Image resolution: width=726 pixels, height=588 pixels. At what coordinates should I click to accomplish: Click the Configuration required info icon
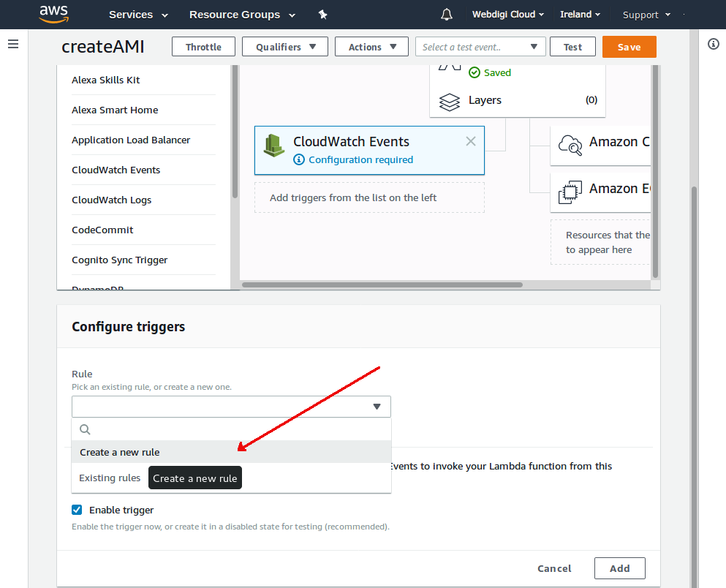point(299,159)
